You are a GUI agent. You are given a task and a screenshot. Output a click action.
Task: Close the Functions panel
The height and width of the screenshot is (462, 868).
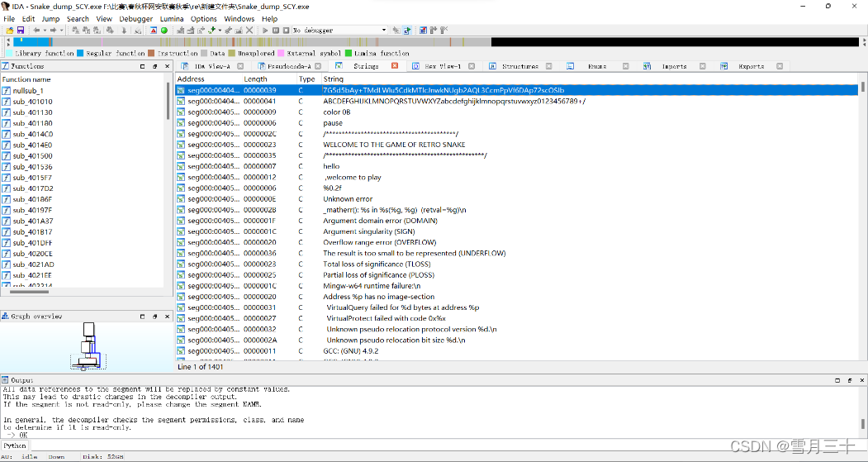(x=167, y=66)
